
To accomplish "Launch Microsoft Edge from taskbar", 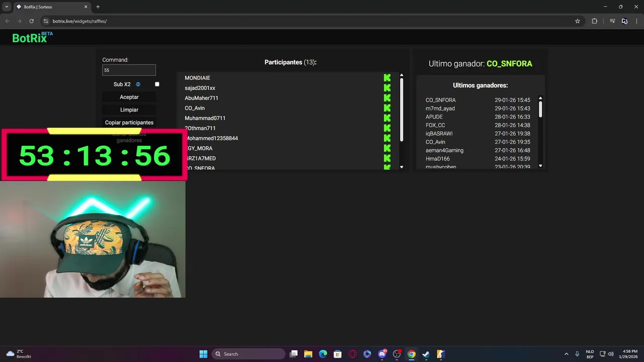I will pos(323,354).
